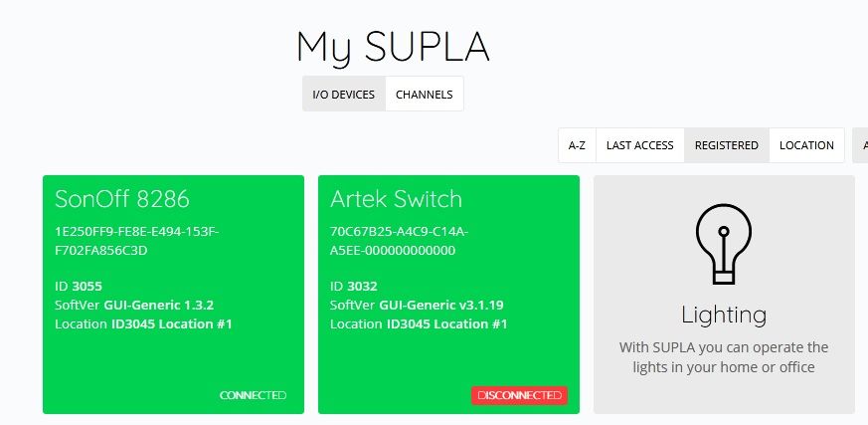Click the My SUPLA heading
Screen dimensions: 868x425
coord(393,47)
